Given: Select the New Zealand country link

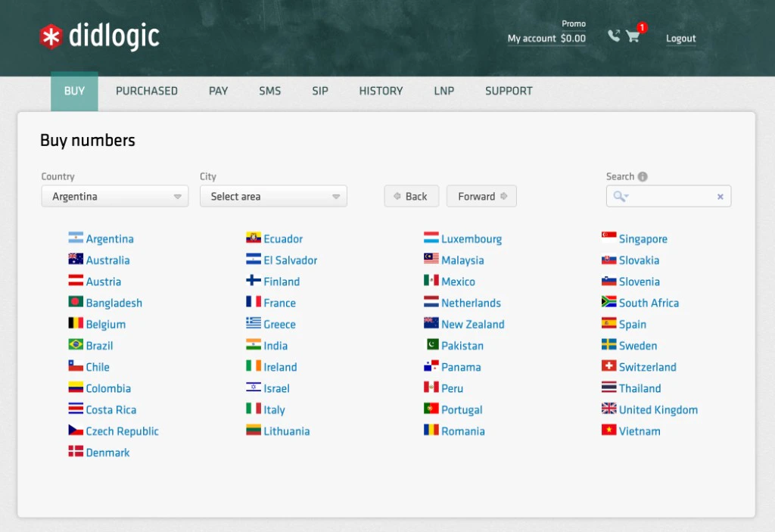Looking at the screenshot, I should (x=473, y=325).
